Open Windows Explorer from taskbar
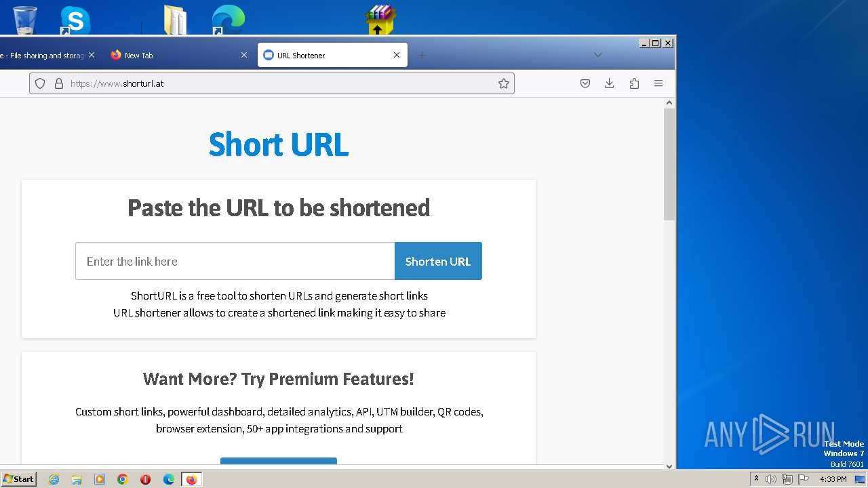The image size is (868, 488). [x=77, y=479]
